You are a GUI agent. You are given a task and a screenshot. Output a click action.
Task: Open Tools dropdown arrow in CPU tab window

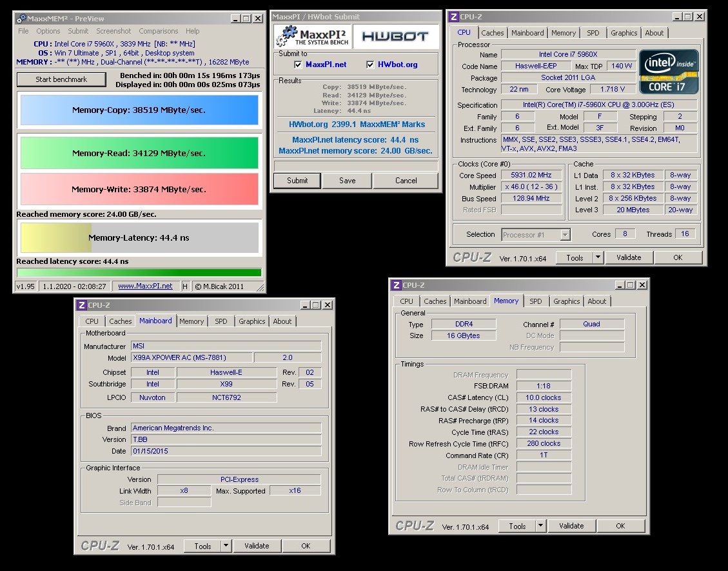coord(598,257)
